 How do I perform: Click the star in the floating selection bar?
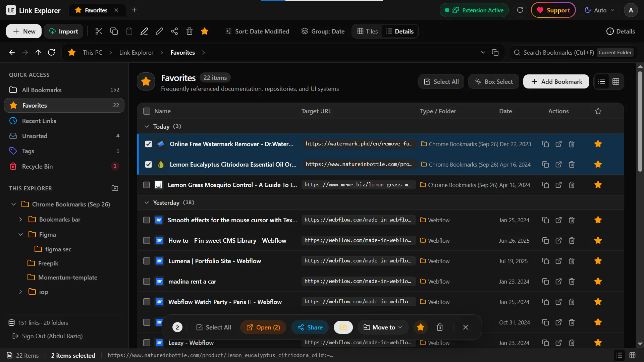[x=421, y=327]
